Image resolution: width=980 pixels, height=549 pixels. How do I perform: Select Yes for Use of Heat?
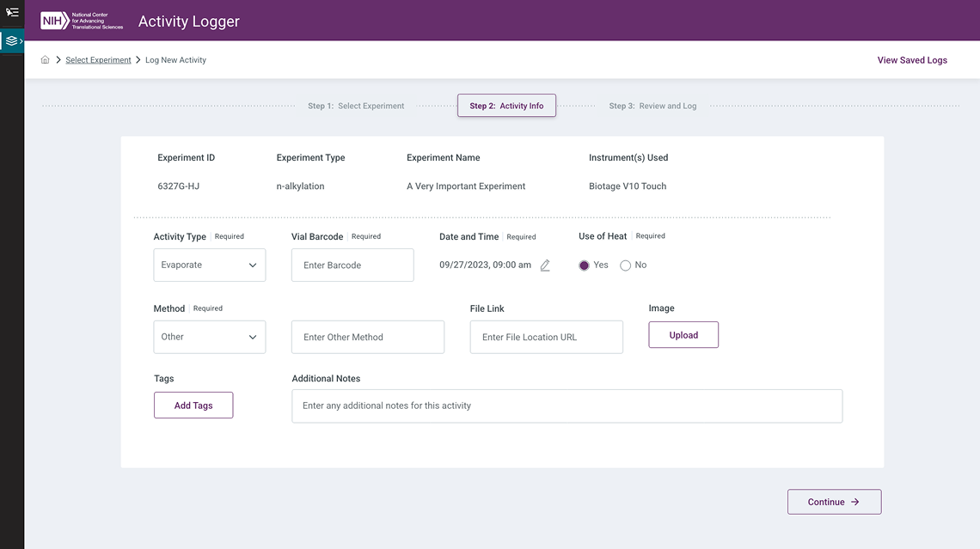[584, 265]
